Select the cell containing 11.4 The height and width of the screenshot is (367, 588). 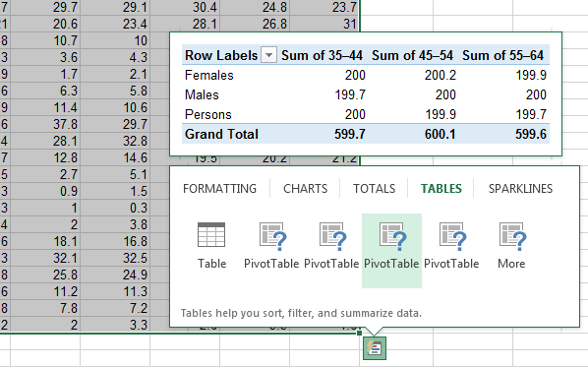click(45, 107)
